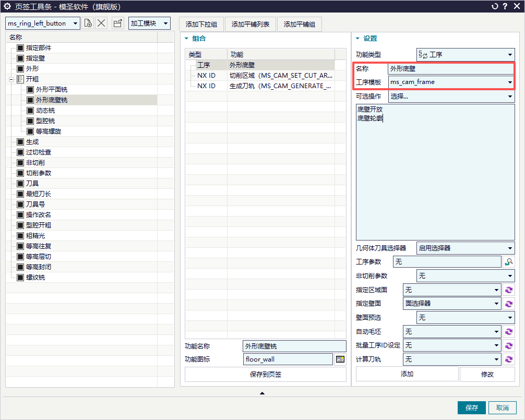Screen dimensions: 525x420
Task: Click the search icon next to 工序参数
Action: [x=509, y=262]
